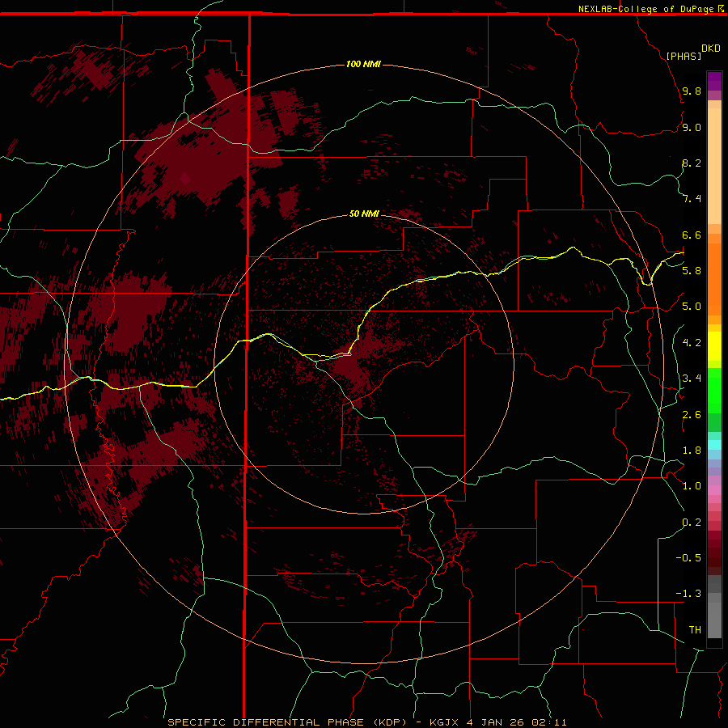The height and width of the screenshot is (728, 728).
Task: Click the 100 NMI range ring label
Action: click(363, 64)
